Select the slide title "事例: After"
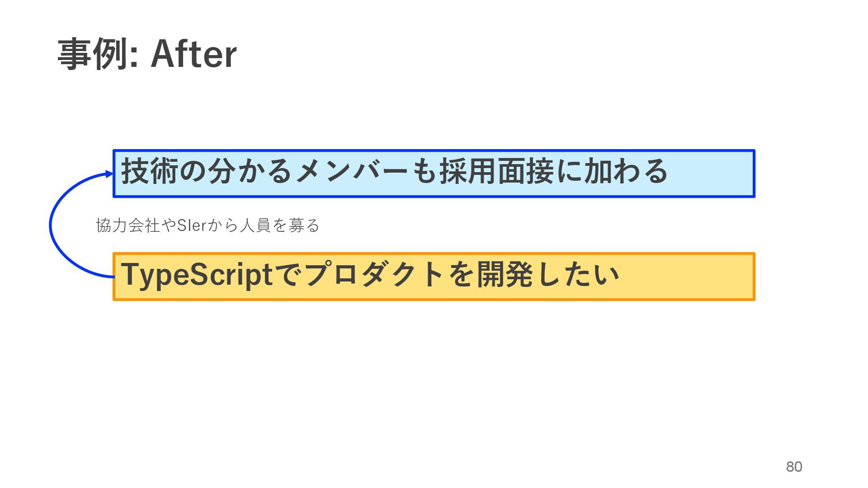 147,54
